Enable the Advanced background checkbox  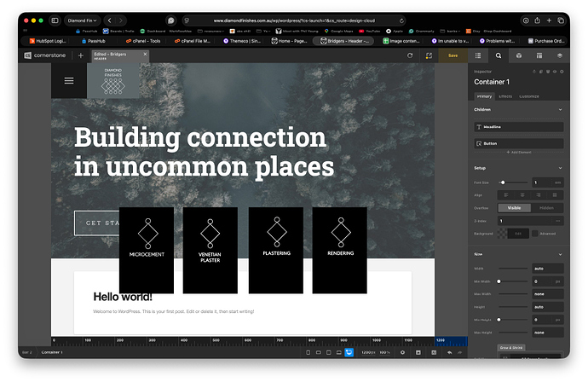536,233
